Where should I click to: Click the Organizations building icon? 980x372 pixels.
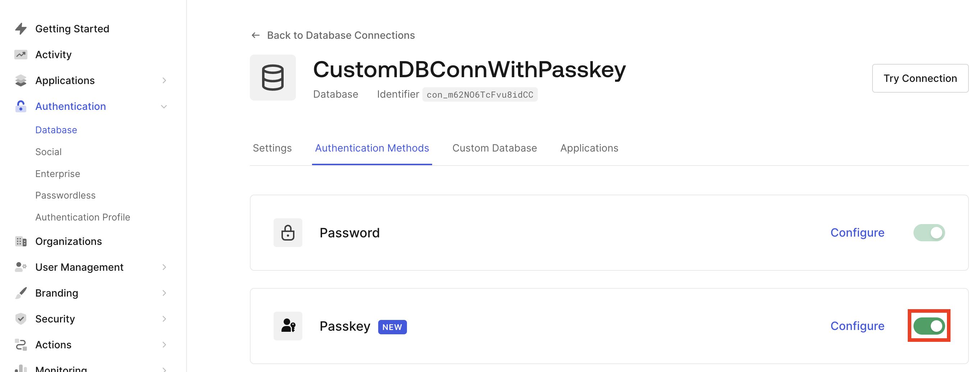coord(21,241)
